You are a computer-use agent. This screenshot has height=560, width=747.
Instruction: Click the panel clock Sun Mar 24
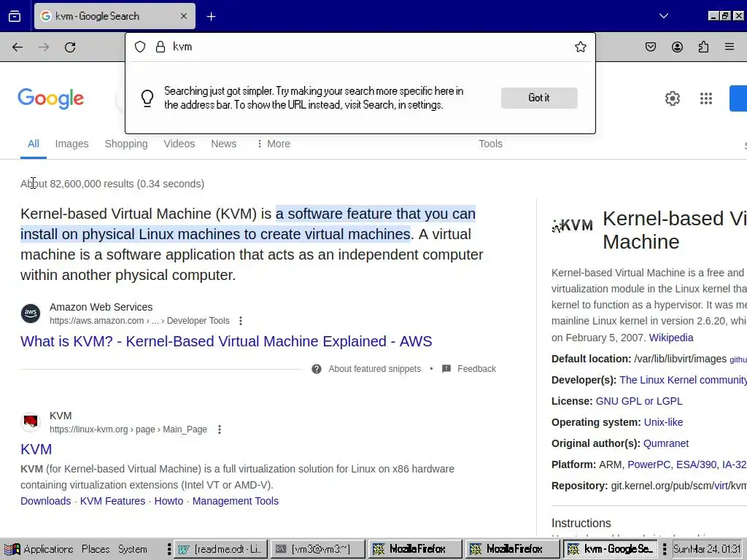708,549
